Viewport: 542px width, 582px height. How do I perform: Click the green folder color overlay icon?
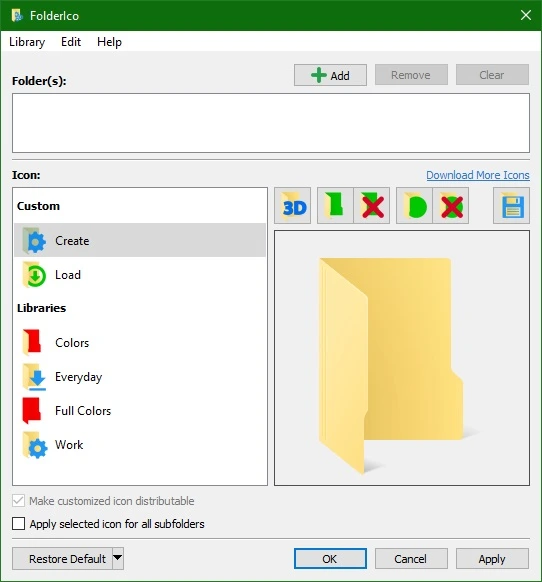coord(335,206)
